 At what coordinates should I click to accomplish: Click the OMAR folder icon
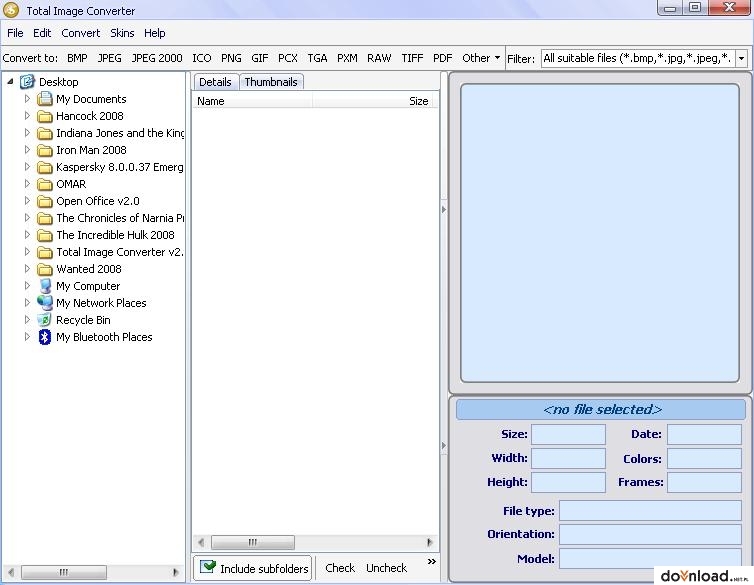tap(45, 184)
